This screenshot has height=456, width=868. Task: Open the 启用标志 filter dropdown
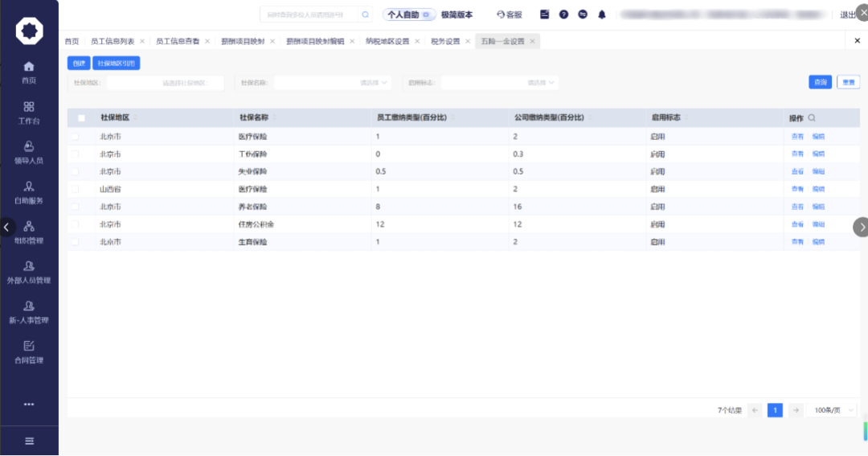click(x=499, y=83)
